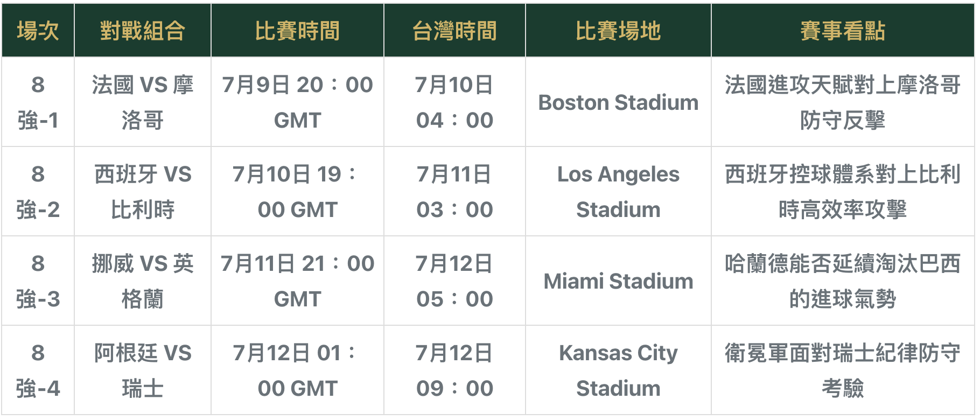The width and height of the screenshot is (980, 420).
Task: Click the 7月12日 09:00 Taiwan time cell
Action: (x=454, y=370)
